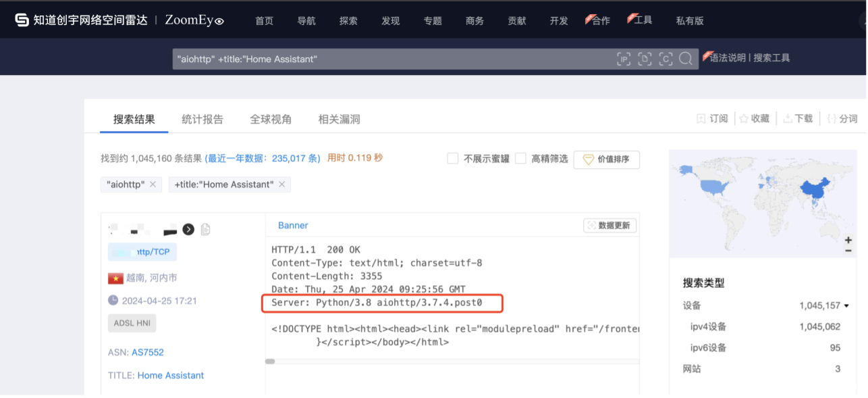This screenshot has height=398, width=868.
Task: Click the http/TCP port tag
Action: click(142, 251)
